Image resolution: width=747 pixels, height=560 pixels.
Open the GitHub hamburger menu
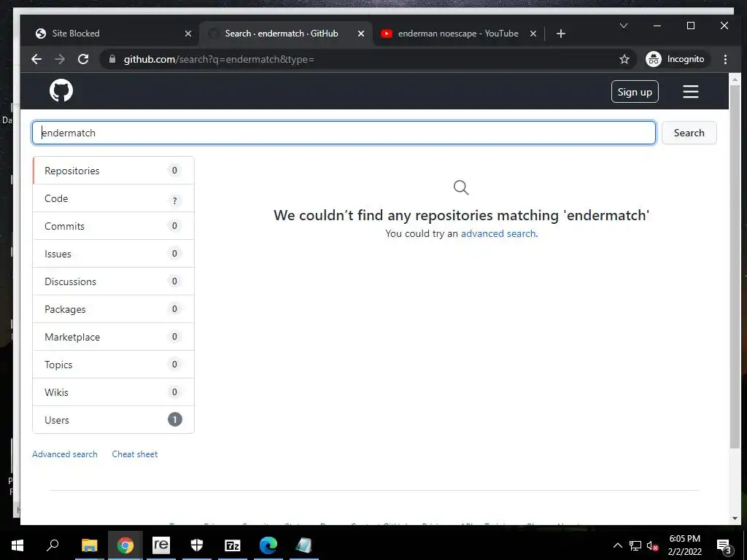[690, 91]
